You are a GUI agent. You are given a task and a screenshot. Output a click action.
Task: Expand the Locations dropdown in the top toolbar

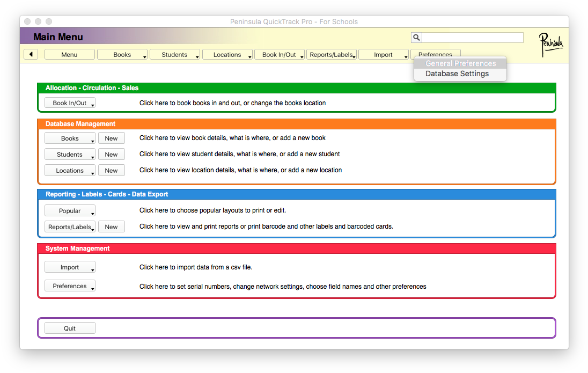click(x=227, y=54)
